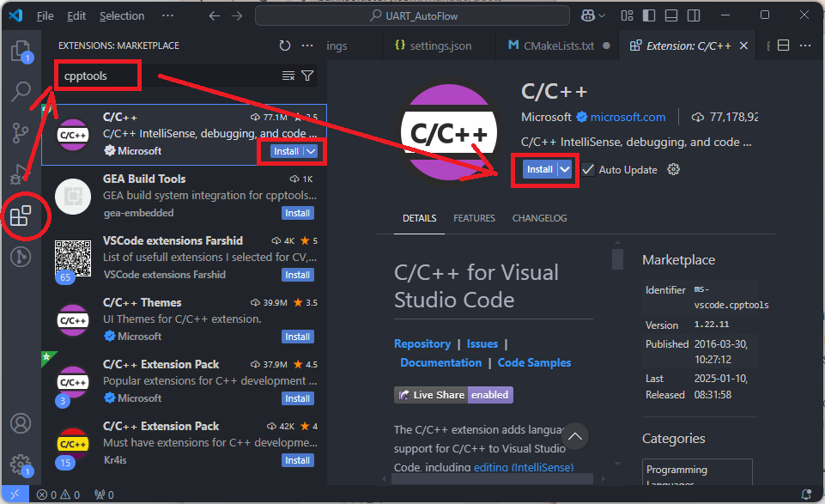Open Views and More Actions in Extensions panel
825x504 pixels.
click(307, 46)
